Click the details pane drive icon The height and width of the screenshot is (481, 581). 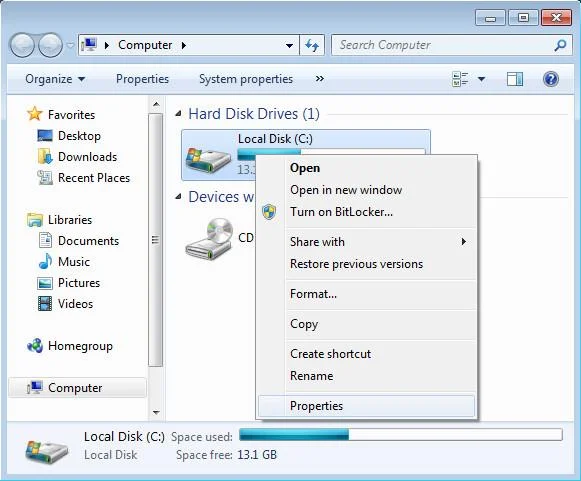(x=47, y=451)
